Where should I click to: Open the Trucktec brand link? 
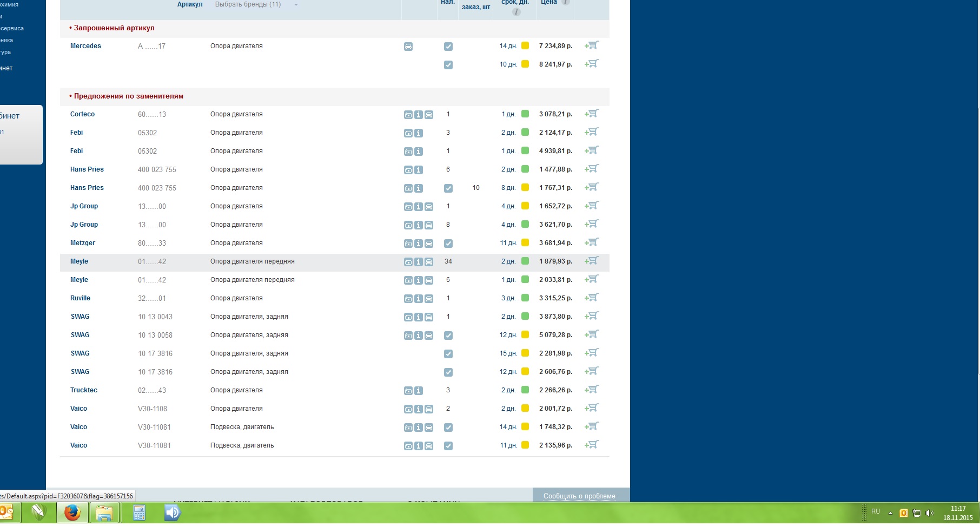point(84,390)
